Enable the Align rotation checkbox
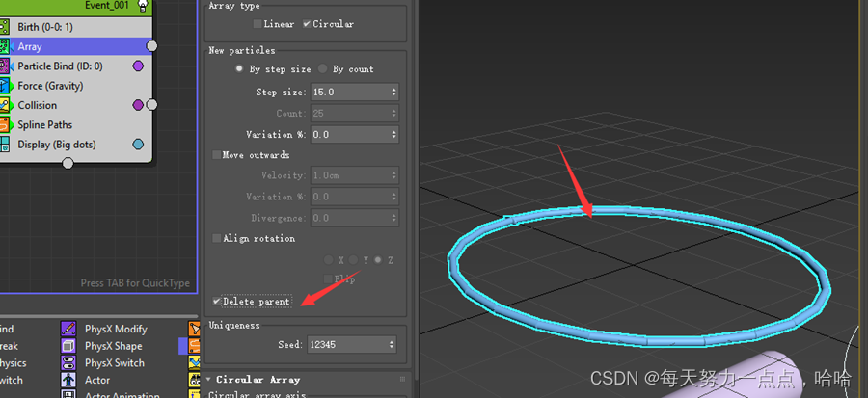Image resolution: width=868 pixels, height=398 pixels. tap(217, 238)
